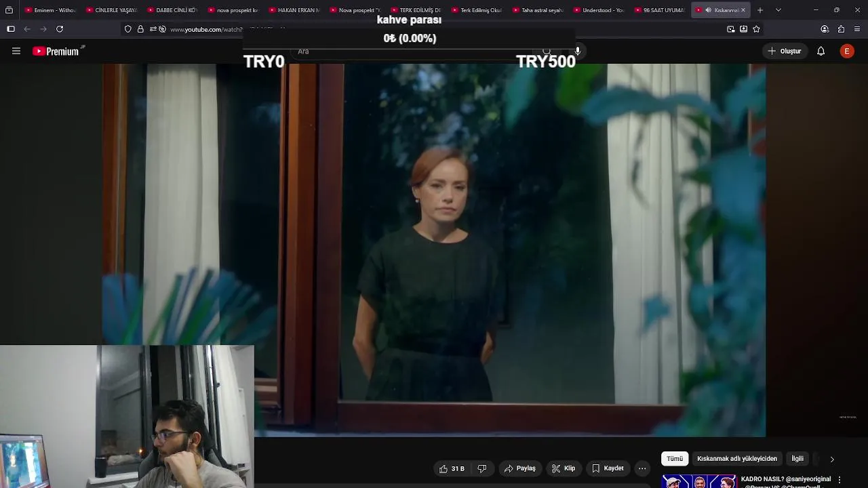Click the video player to pause
Viewport: 868px width, 488px height.
[x=434, y=250]
